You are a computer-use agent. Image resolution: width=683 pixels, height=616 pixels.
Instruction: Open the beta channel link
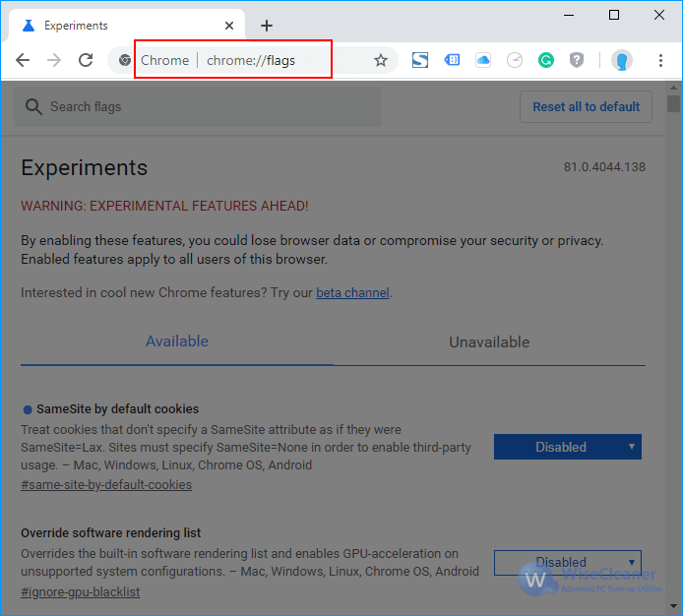[352, 293]
